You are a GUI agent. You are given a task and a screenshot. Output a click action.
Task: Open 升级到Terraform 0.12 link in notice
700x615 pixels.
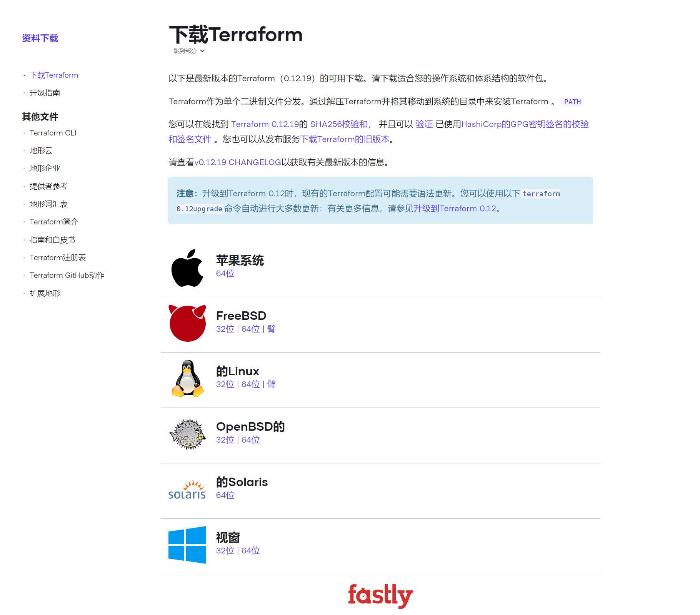[x=455, y=209]
